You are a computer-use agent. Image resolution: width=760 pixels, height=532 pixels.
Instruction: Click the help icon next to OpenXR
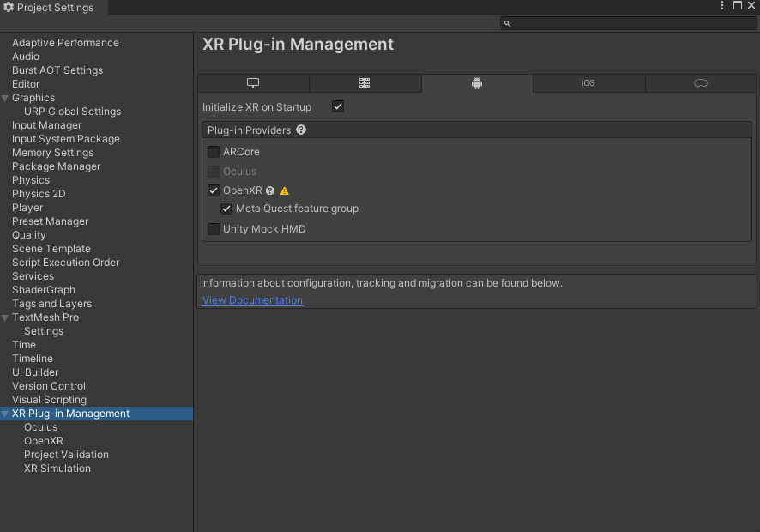click(270, 190)
